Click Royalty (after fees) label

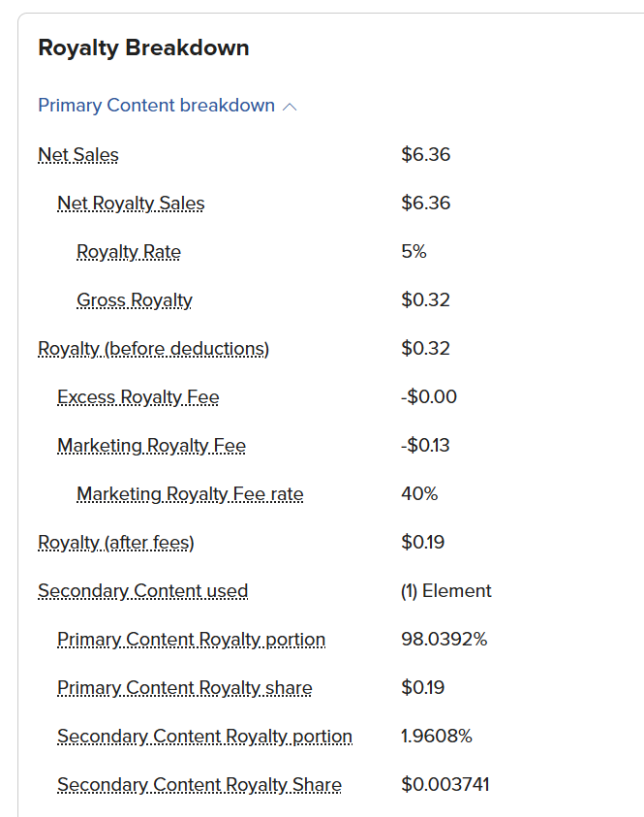pyautogui.click(x=116, y=543)
